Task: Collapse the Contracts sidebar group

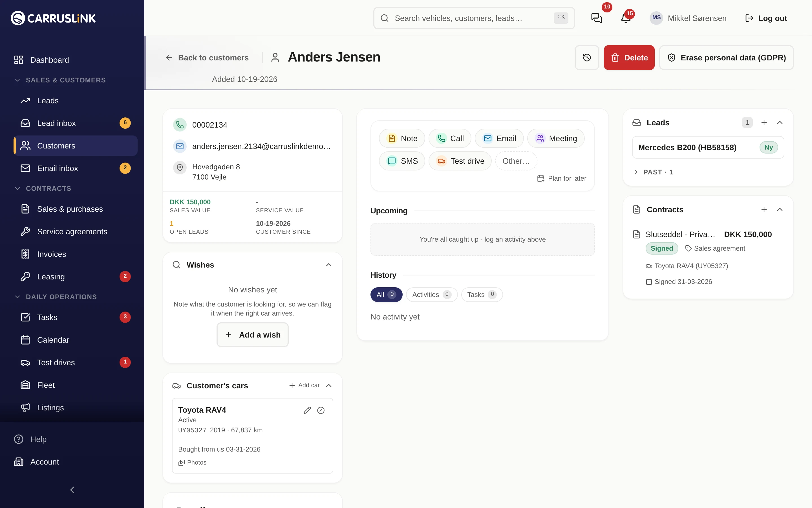Action: click(43, 189)
